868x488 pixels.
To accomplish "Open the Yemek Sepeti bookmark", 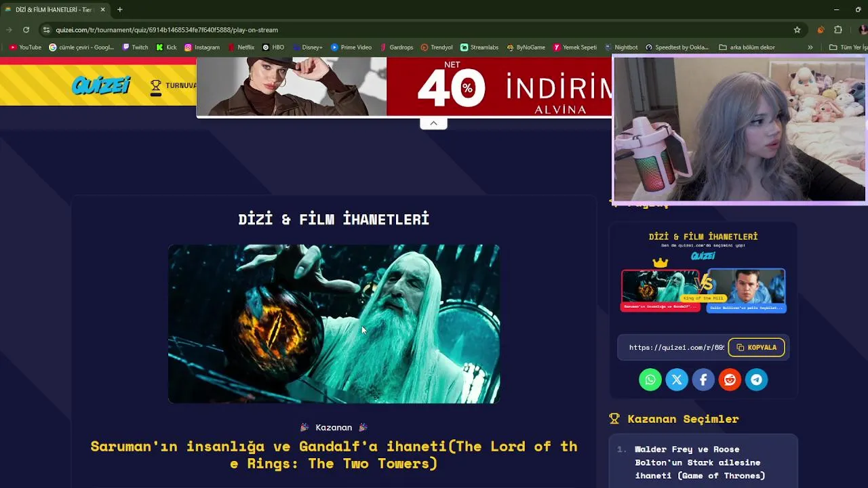I will coord(575,47).
